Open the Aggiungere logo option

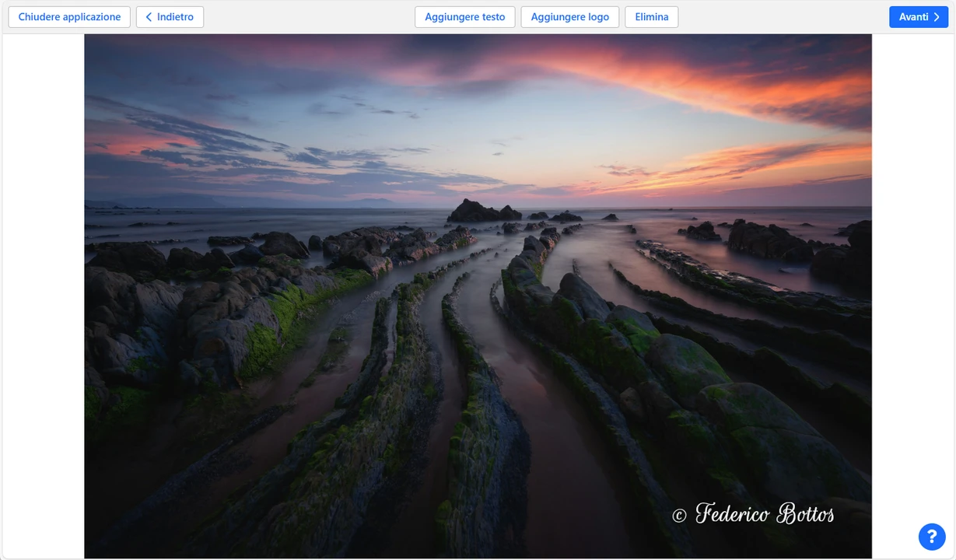click(569, 17)
